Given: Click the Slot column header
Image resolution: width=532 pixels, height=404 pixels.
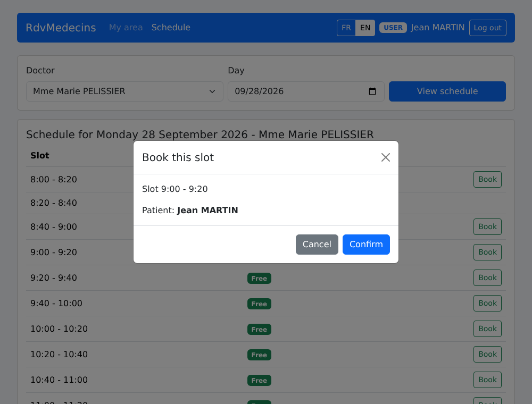Looking at the screenshot, I should [40, 156].
